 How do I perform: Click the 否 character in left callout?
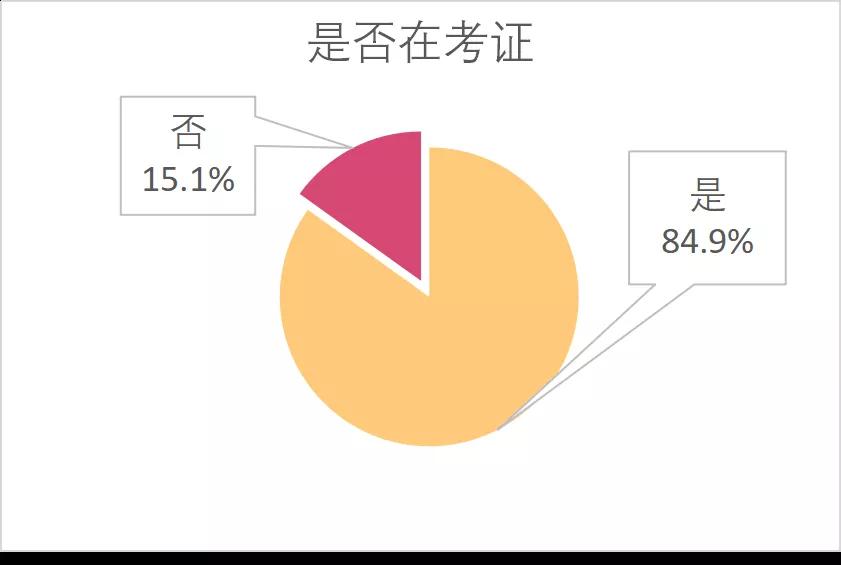coord(188,131)
